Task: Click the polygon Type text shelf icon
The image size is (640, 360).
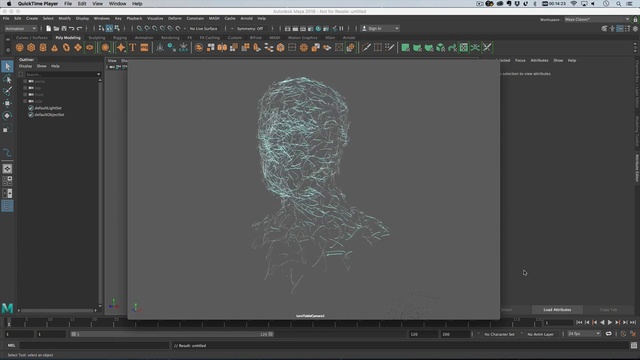Action: pyautogui.click(x=133, y=48)
